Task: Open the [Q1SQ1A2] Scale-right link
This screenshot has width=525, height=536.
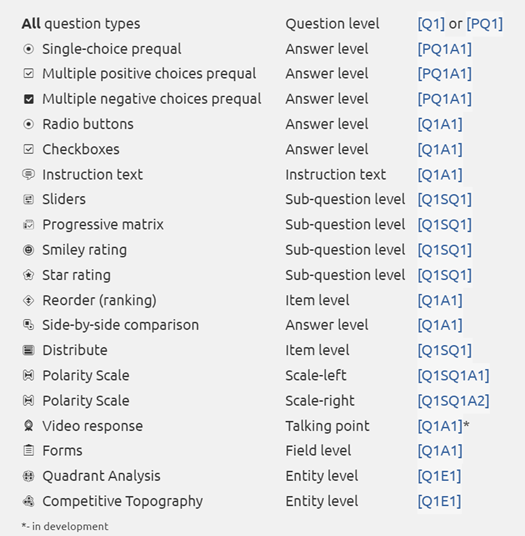Action: click(x=453, y=401)
